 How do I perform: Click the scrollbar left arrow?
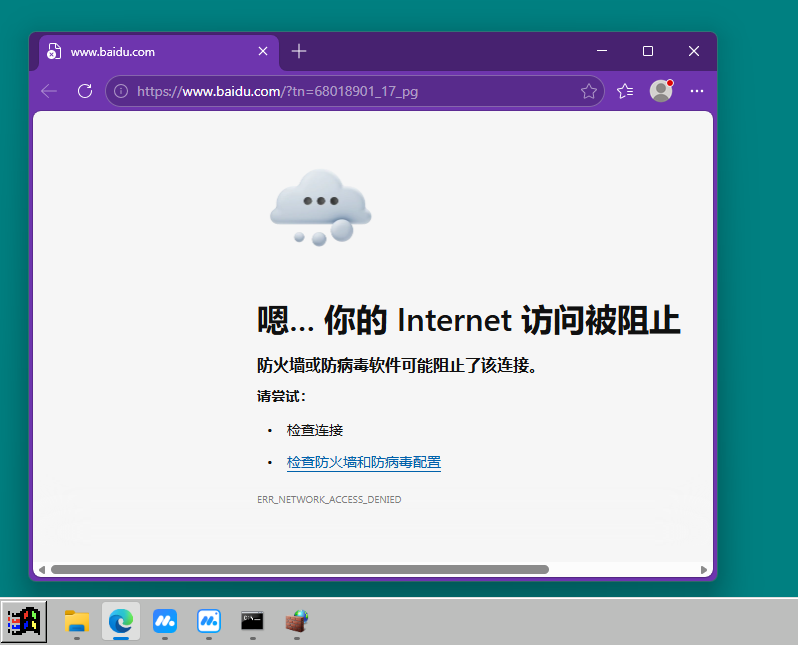click(x=42, y=570)
